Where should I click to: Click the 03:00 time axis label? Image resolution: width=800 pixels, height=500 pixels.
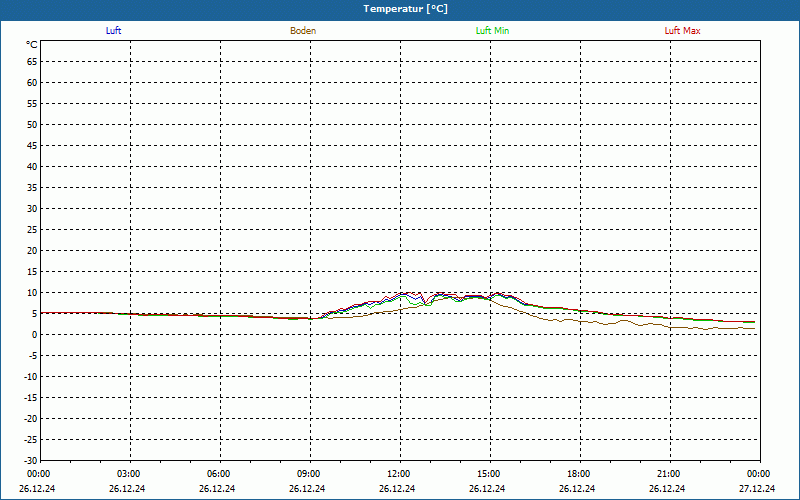coord(129,474)
